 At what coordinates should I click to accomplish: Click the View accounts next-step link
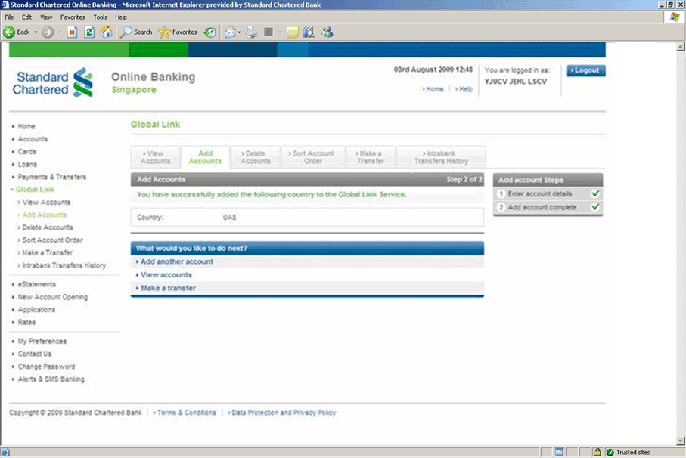(166, 275)
